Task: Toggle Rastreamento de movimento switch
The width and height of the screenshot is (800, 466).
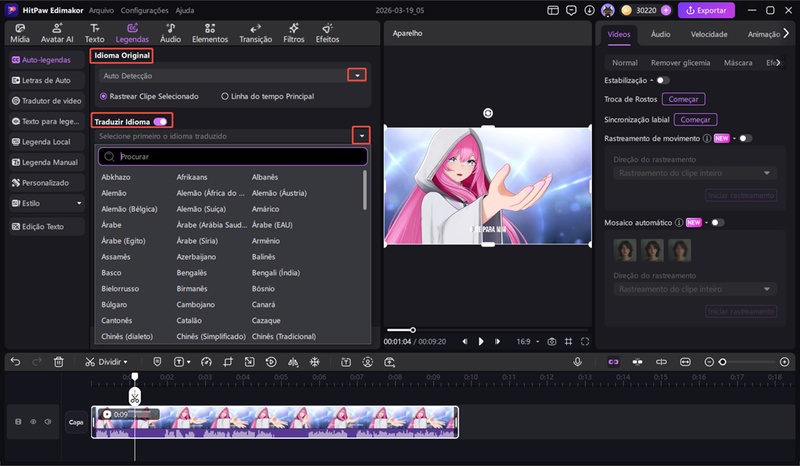Action: click(745, 138)
